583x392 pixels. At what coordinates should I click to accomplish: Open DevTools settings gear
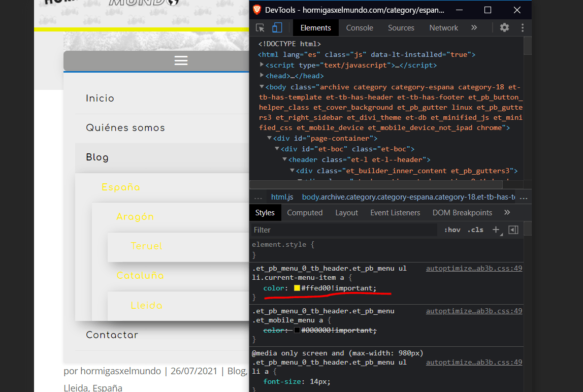(x=504, y=27)
